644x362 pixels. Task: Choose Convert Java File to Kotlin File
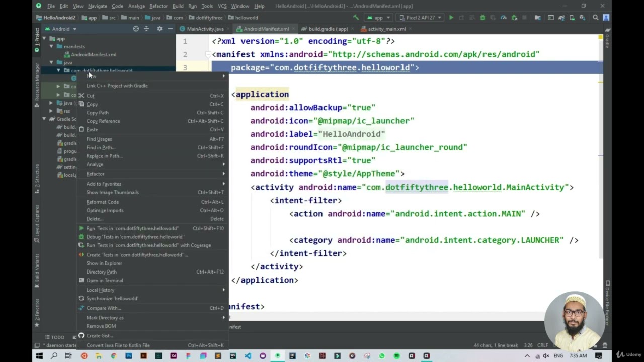pos(153,345)
